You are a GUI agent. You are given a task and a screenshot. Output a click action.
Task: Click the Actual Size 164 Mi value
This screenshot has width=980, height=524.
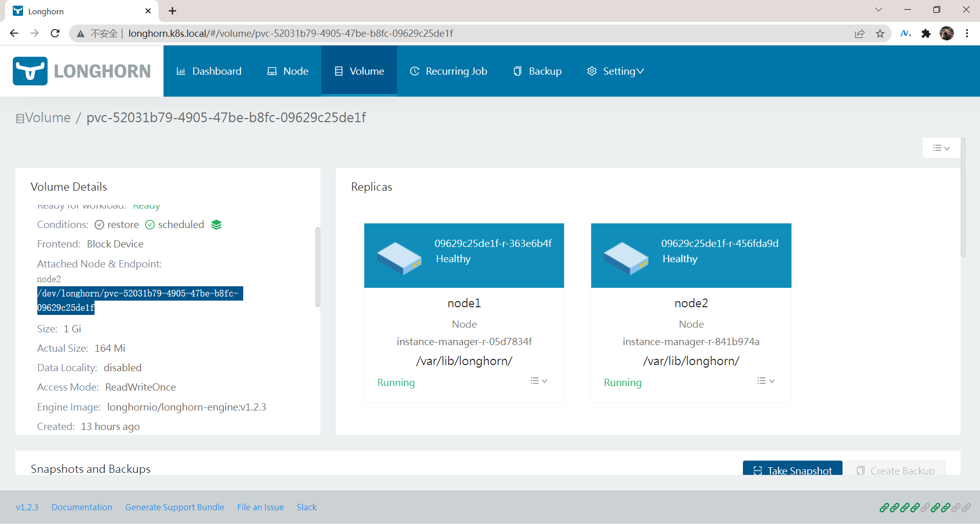tap(110, 348)
